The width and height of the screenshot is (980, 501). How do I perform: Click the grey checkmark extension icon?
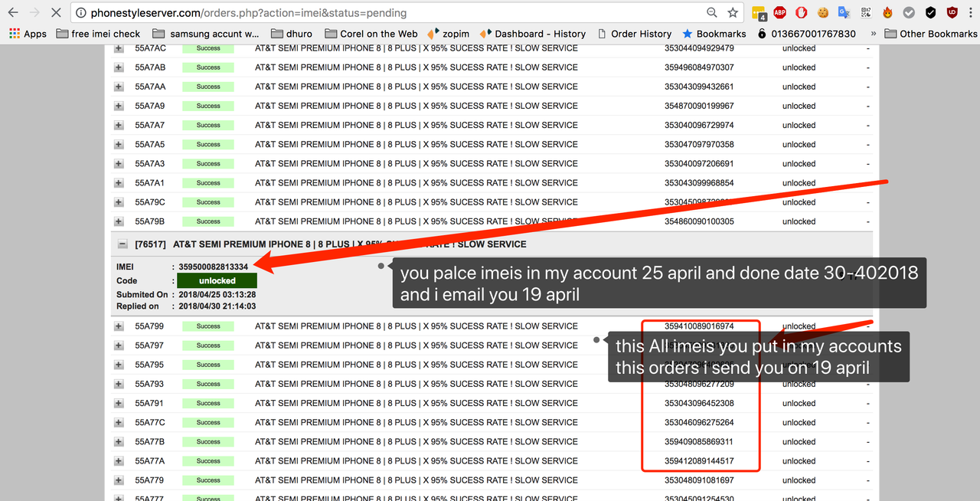pyautogui.click(x=909, y=12)
